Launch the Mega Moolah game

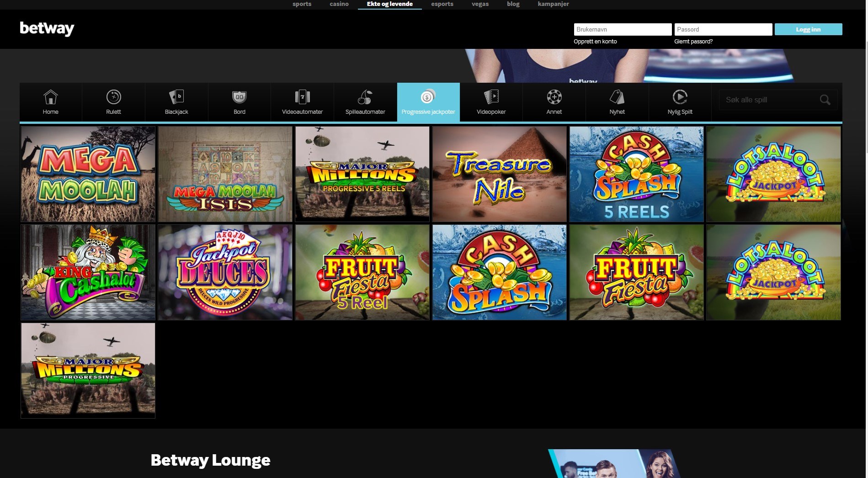(x=88, y=174)
